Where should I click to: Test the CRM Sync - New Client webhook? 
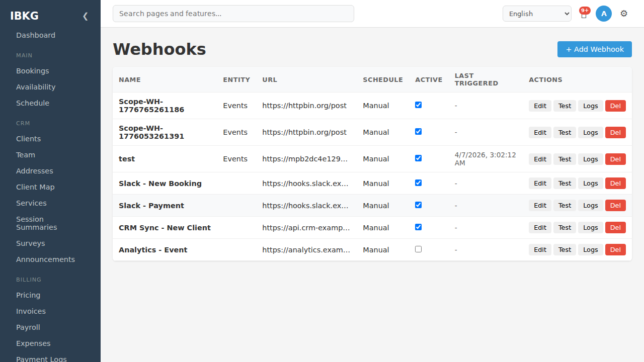[x=565, y=227]
